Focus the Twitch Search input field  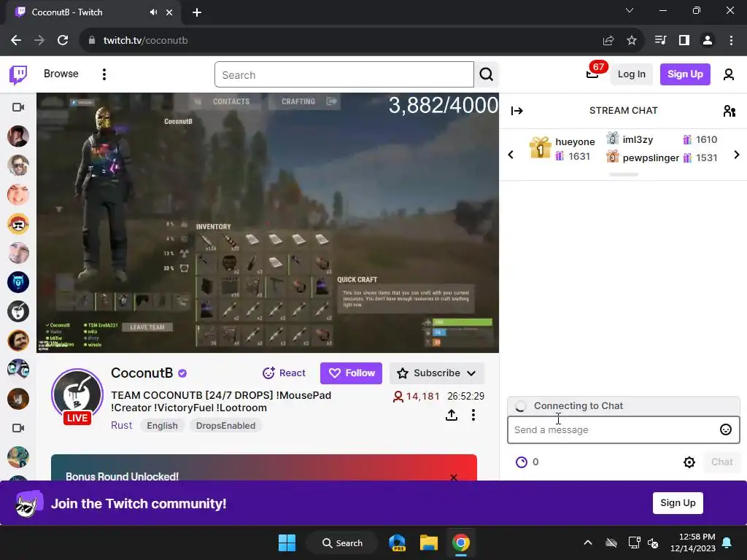click(344, 75)
